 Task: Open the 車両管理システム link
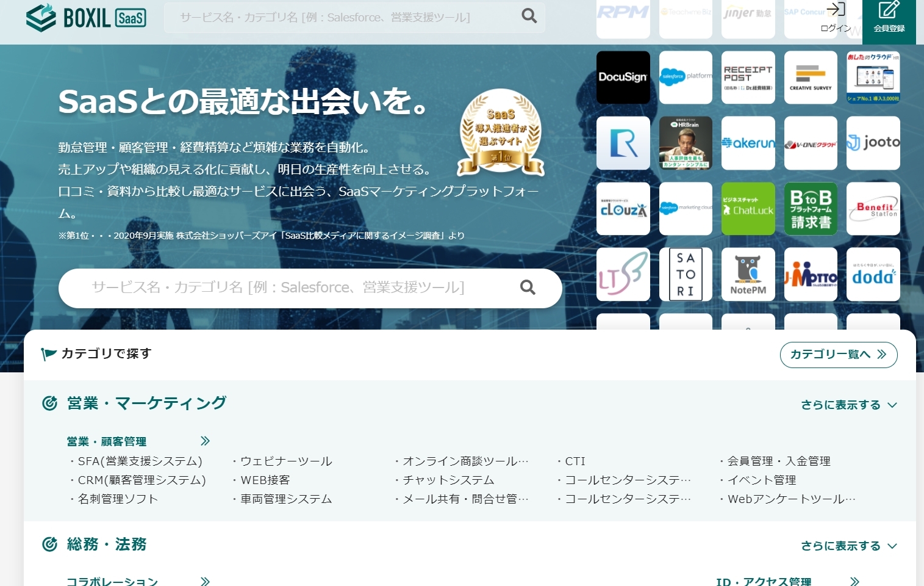tap(286, 499)
